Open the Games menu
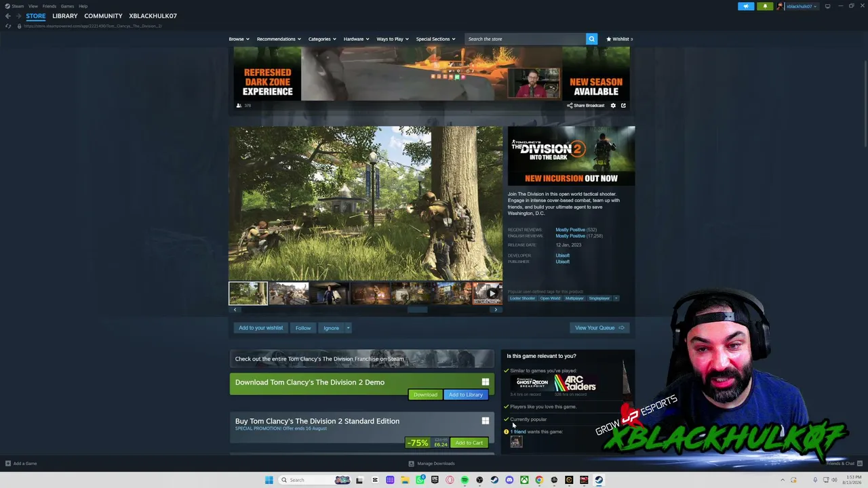The width and height of the screenshot is (868, 488). (67, 6)
